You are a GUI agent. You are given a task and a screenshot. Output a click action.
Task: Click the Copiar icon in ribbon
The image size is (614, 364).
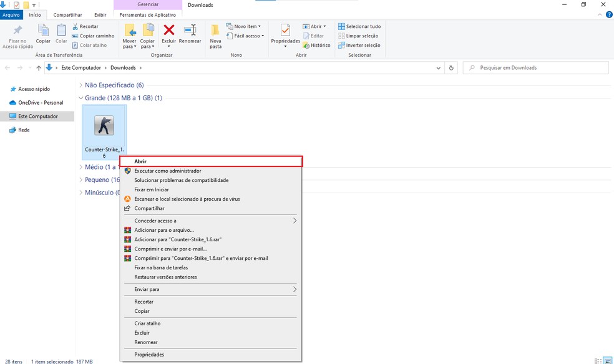click(x=43, y=31)
